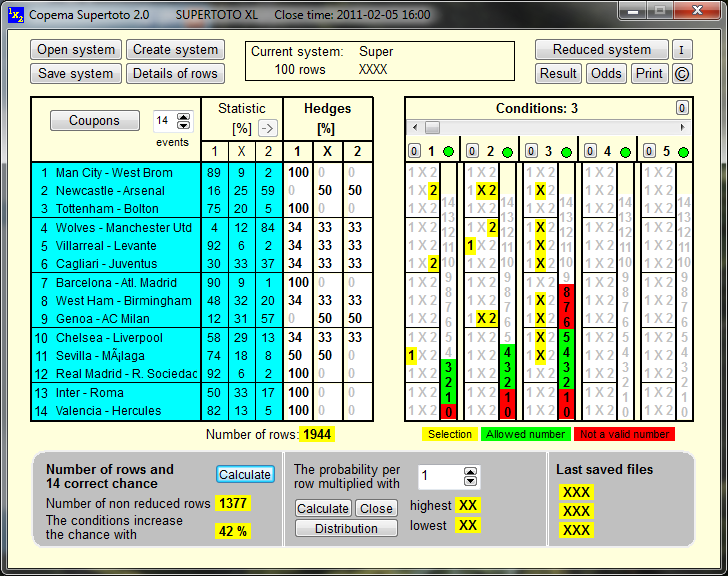Click allowed number 3 in condition 1
The image size is (728, 576).
point(448,368)
